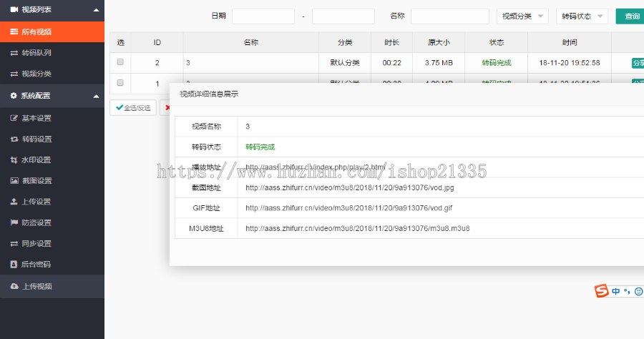644x339 pixels.
Task: Collapse the 视频列表 sidebar section
Action: pos(96,10)
